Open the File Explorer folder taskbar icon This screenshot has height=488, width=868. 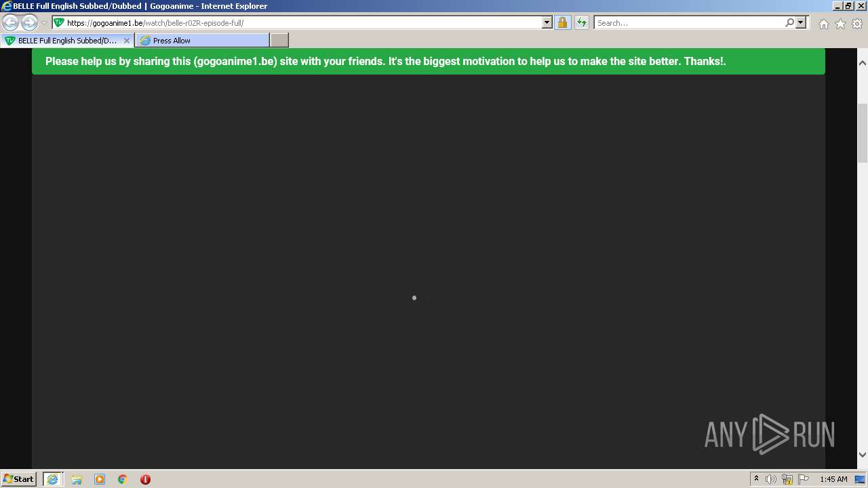[x=77, y=479]
